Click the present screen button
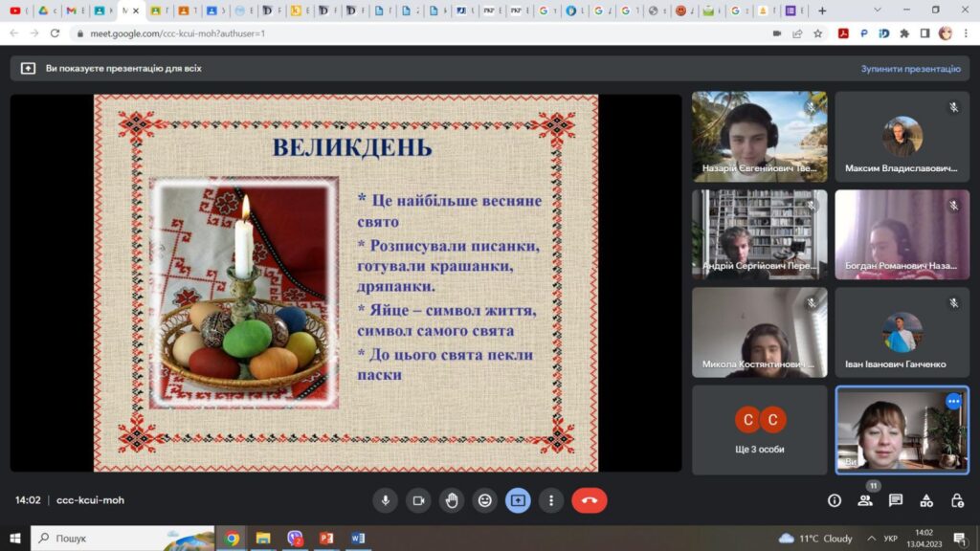980x551 pixels. 518,500
